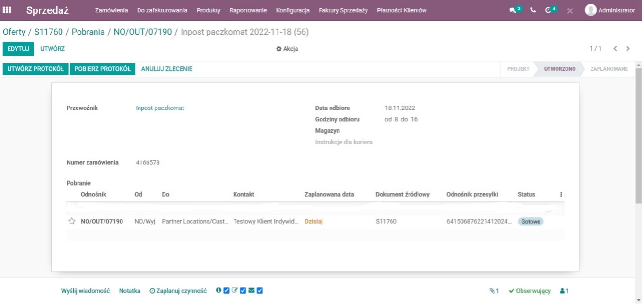Image resolution: width=644 pixels, height=305 pixels.
Task: Click the EDYTUJ button
Action: [18, 49]
